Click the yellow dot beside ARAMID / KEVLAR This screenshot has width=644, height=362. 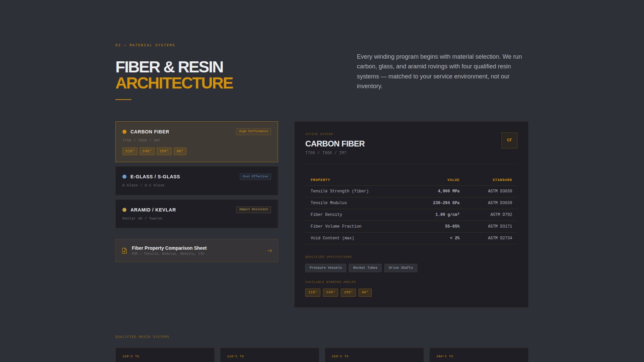tap(124, 209)
